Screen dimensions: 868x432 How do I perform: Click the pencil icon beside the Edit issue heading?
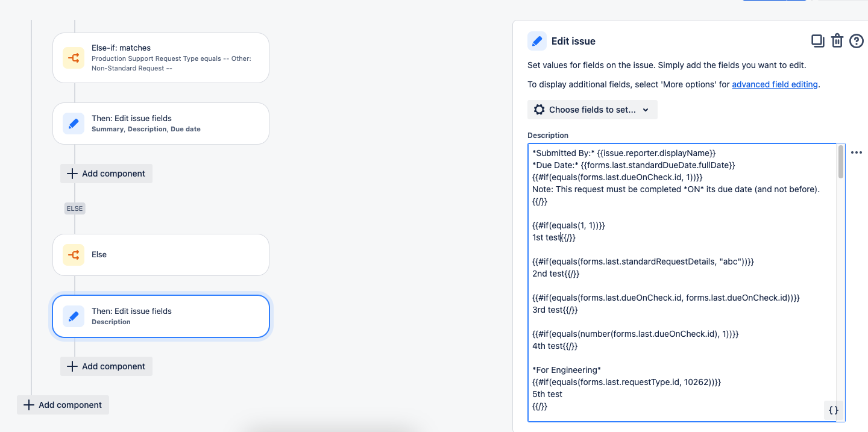(537, 41)
